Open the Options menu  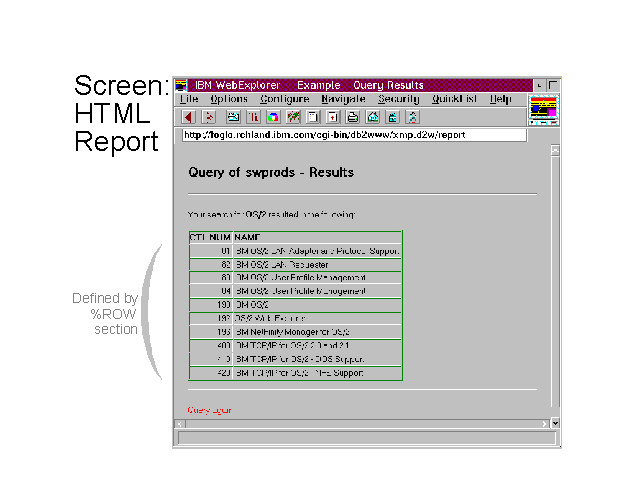click(x=229, y=99)
